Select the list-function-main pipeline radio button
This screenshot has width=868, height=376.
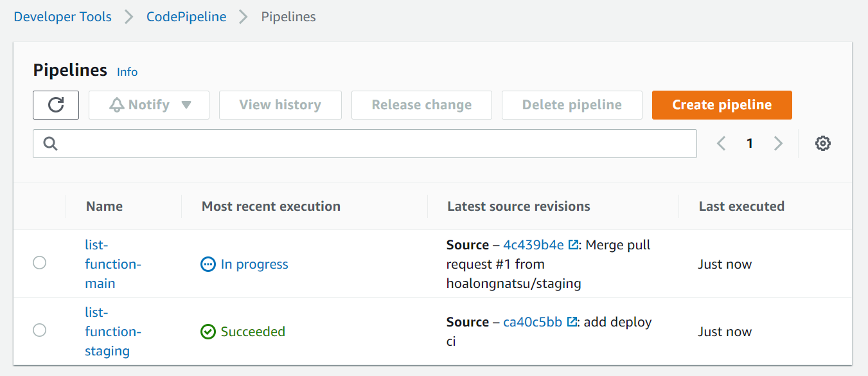click(x=39, y=263)
